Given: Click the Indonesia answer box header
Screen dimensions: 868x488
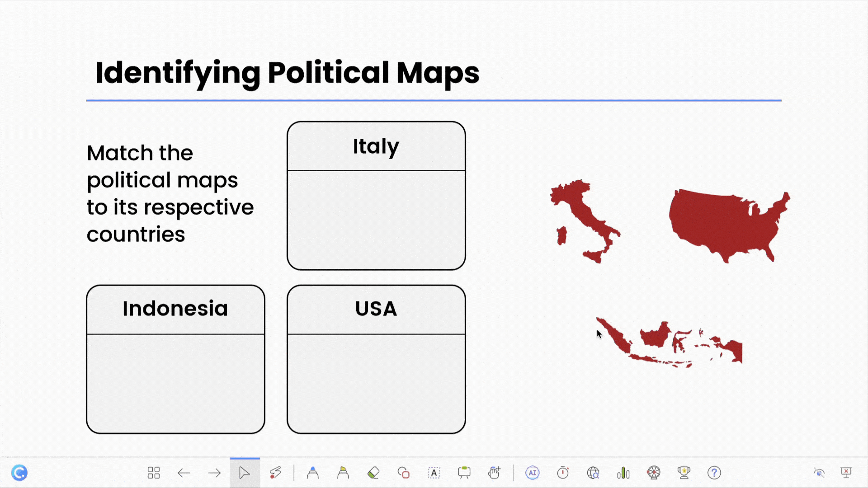Looking at the screenshot, I should click(x=175, y=309).
